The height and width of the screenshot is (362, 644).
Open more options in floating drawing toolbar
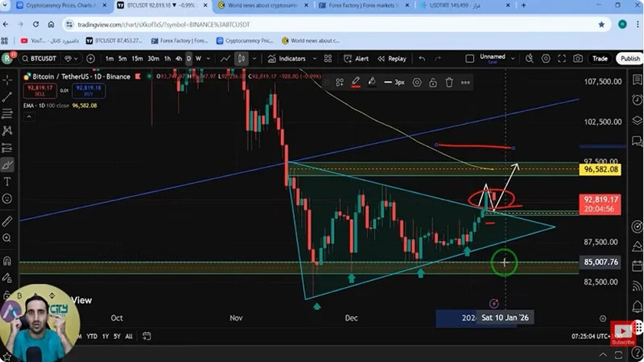point(465,82)
